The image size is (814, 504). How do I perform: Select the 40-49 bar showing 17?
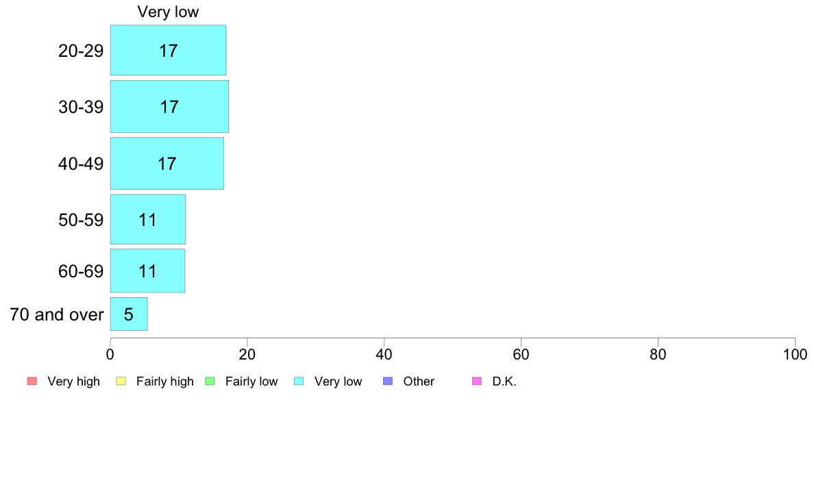tap(167, 164)
